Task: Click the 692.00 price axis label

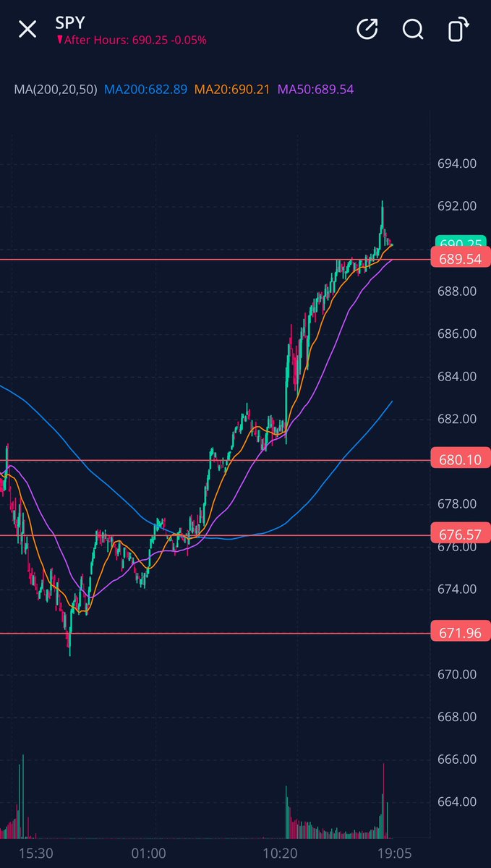Action: click(x=457, y=206)
